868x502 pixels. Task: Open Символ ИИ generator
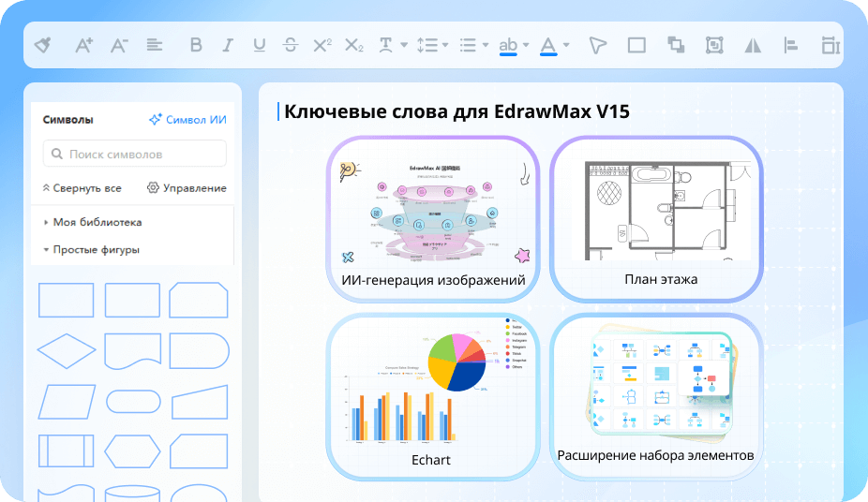[187, 120]
